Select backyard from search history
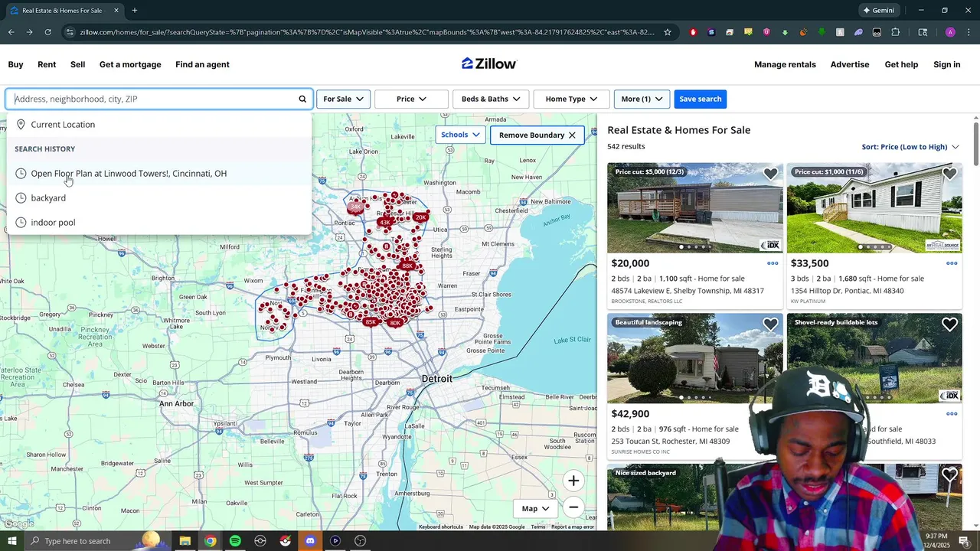Screen dimensions: 980x551 coord(159,197)
